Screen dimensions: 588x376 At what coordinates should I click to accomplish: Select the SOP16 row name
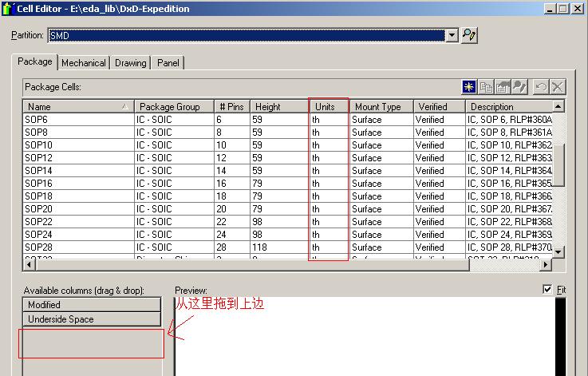click(x=38, y=184)
